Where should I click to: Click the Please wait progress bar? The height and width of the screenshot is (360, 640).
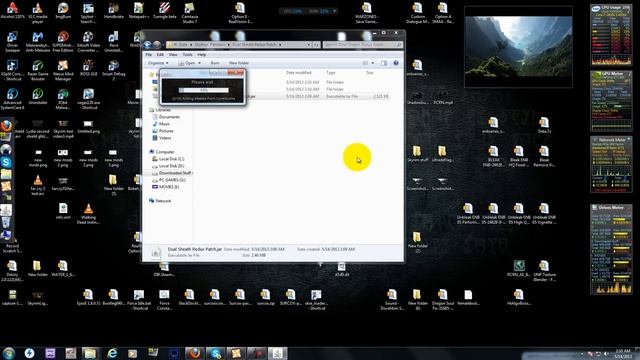tap(204, 90)
